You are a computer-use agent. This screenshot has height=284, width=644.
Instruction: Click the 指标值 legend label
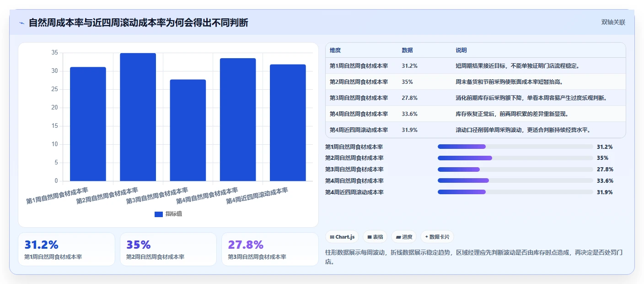pos(174,214)
